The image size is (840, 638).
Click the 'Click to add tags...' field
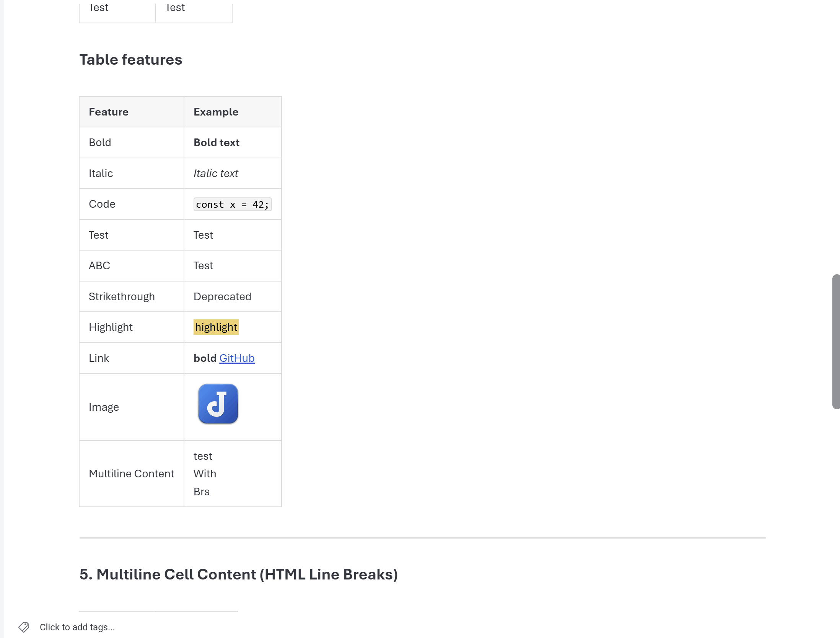point(77,627)
